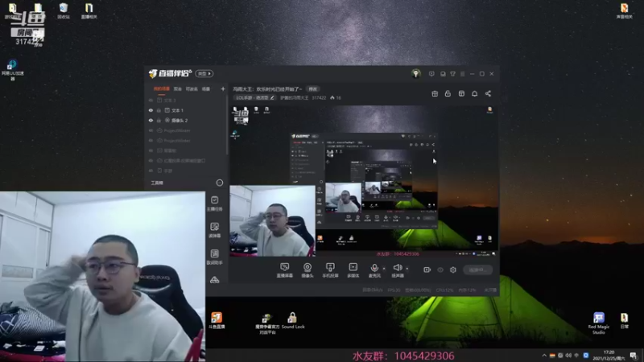The image size is (644, 362).
Task: Open stream settings gear icon
Action: coord(453,269)
